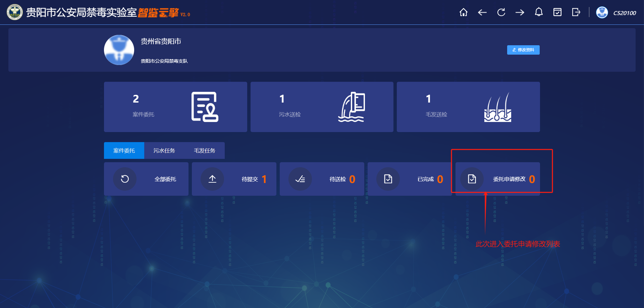Viewport: 644px width, 308px height.
Task: Click the 修改资料 button
Action: (x=523, y=50)
